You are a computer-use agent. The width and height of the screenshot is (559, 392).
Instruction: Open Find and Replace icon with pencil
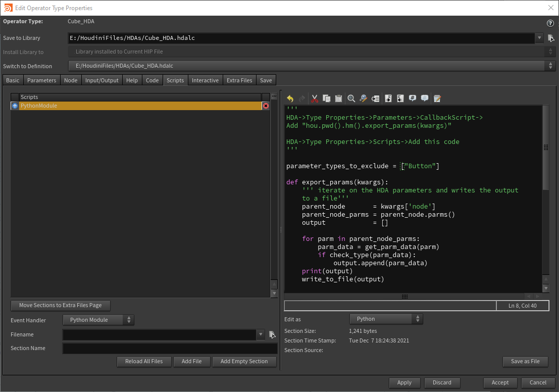pos(363,99)
